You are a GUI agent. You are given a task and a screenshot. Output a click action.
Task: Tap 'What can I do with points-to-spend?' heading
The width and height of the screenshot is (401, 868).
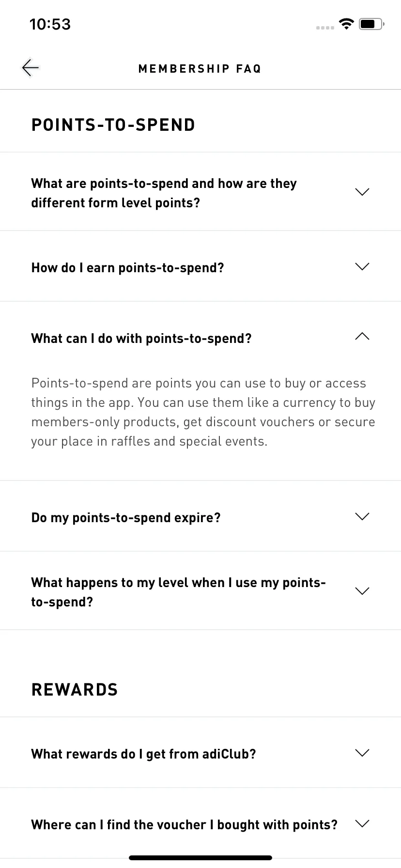pyautogui.click(x=141, y=338)
